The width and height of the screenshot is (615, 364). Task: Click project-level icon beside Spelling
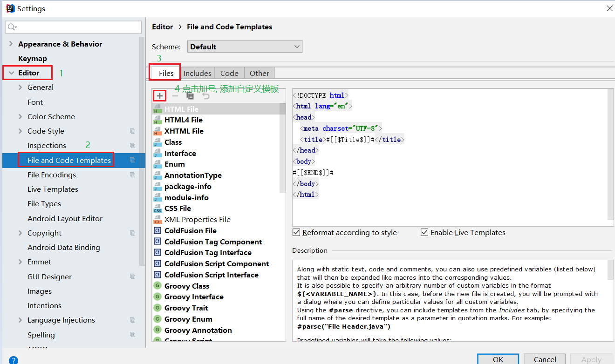[x=132, y=335]
